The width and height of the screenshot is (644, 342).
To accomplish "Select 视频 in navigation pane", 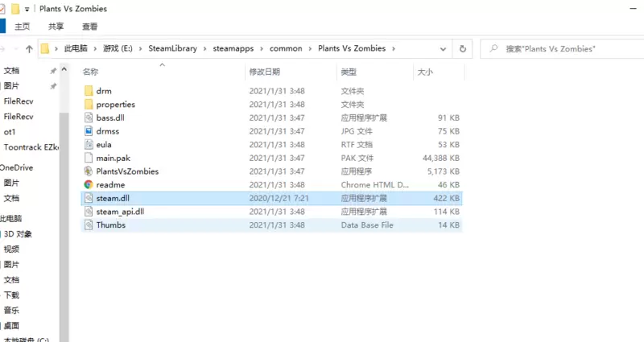I will point(11,249).
